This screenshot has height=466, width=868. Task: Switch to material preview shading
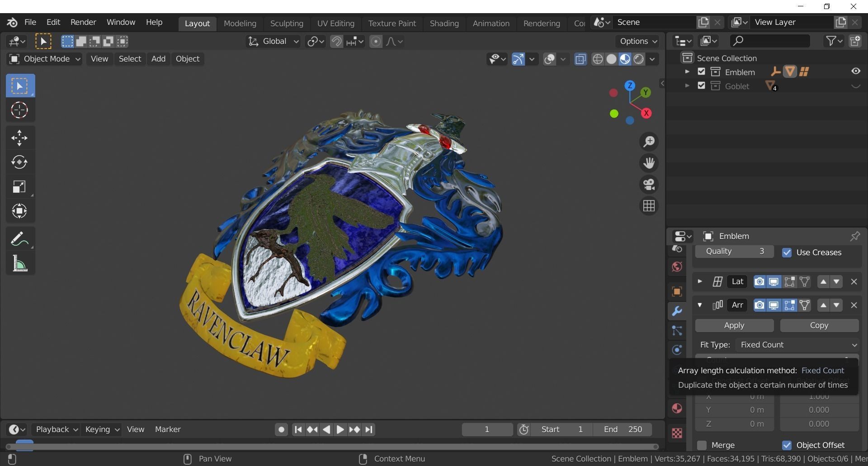[625, 59]
